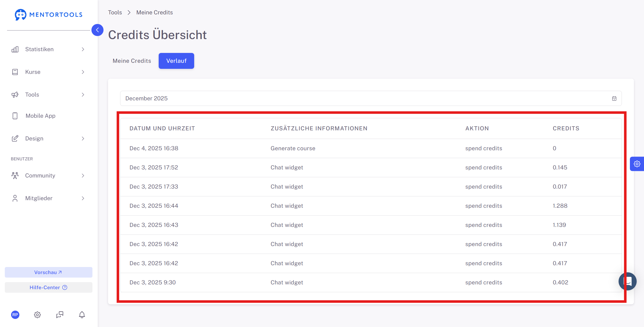Viewport: 644px width, 327px height.
Task: Switch to the Meine Credits tab
Action: [x=132, y=61]
